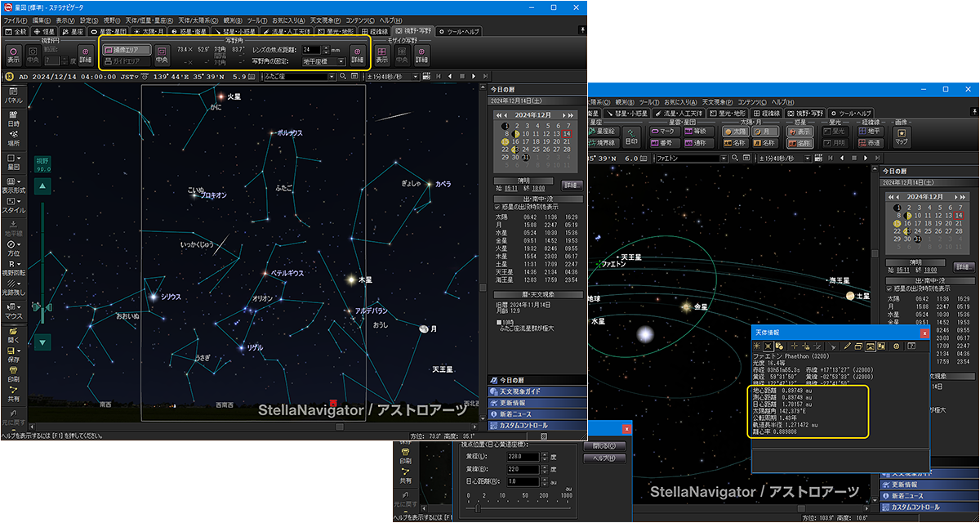Toggle 赤道 grid button in right window

[869, 142]
